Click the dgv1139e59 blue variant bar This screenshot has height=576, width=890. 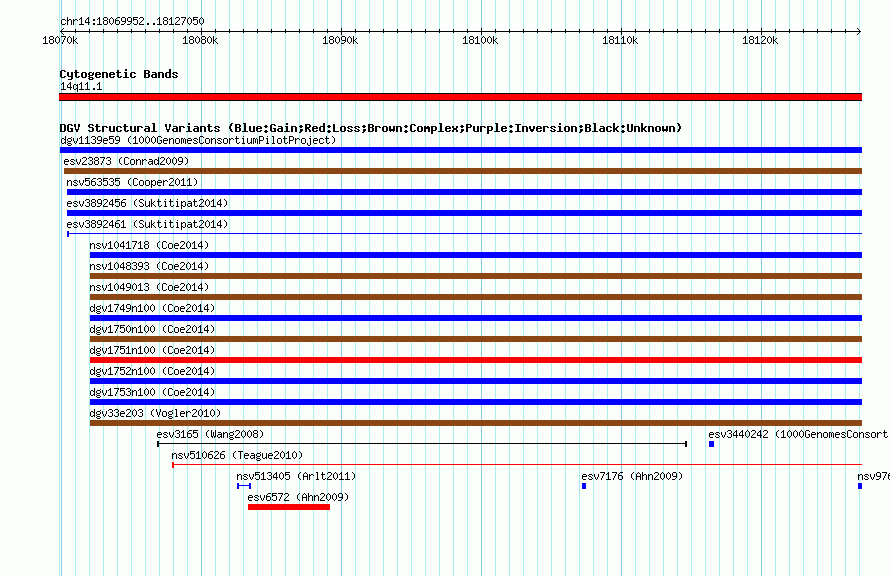[x=460, y=150]
